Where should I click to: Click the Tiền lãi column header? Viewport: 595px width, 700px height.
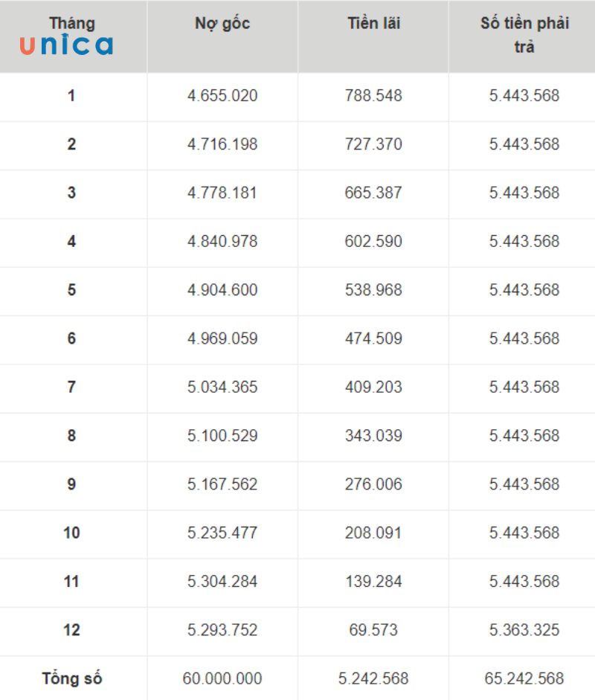click(x=373, y=23)
